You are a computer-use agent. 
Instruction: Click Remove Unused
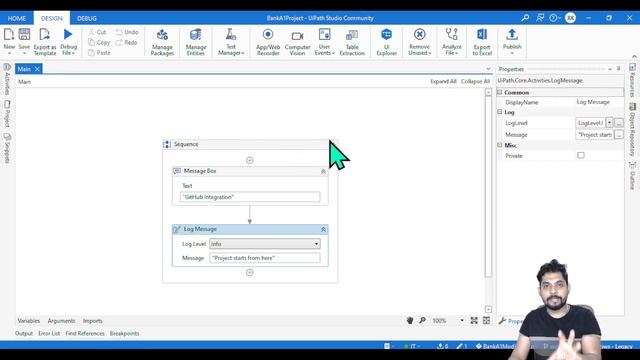point(419,42)
